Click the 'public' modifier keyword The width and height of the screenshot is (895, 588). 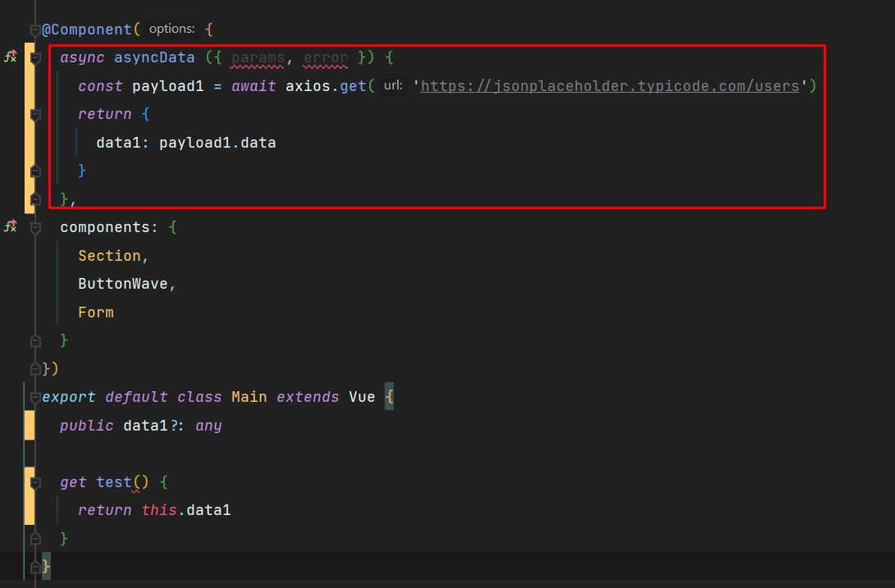click(x=87, y=426)
